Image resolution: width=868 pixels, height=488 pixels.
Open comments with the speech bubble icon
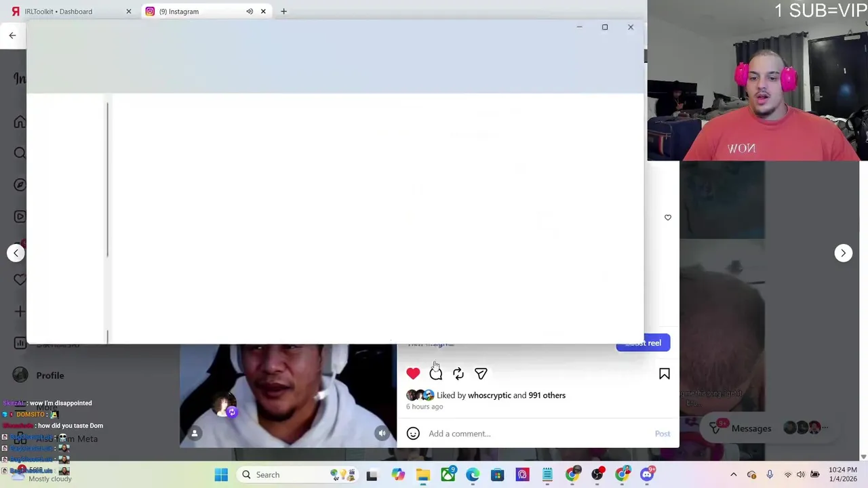pyautogui.click(x=435, y=373)
